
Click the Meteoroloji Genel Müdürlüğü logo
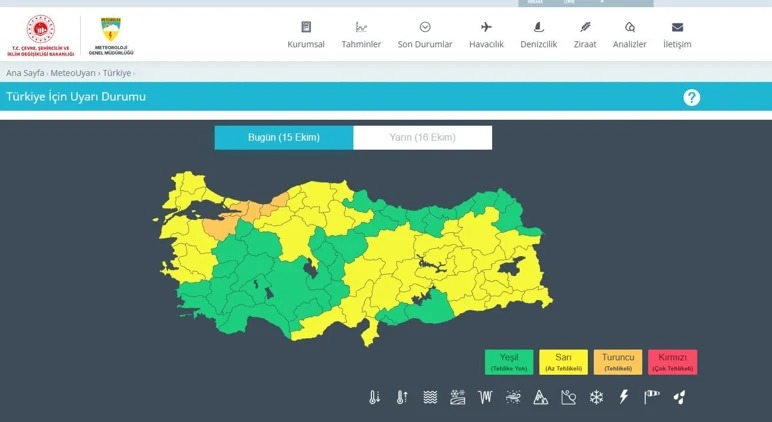point(111,36)
